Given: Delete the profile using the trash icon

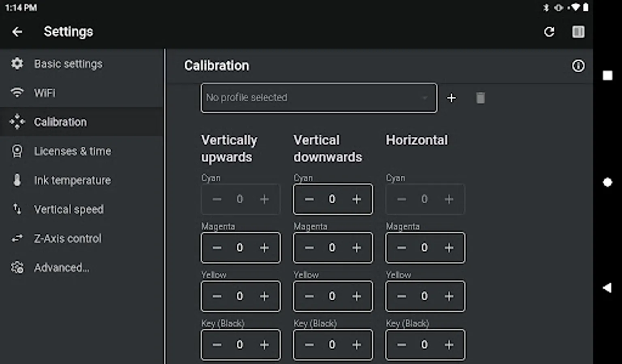Looking at the screenshot, I should coord(480,98).
